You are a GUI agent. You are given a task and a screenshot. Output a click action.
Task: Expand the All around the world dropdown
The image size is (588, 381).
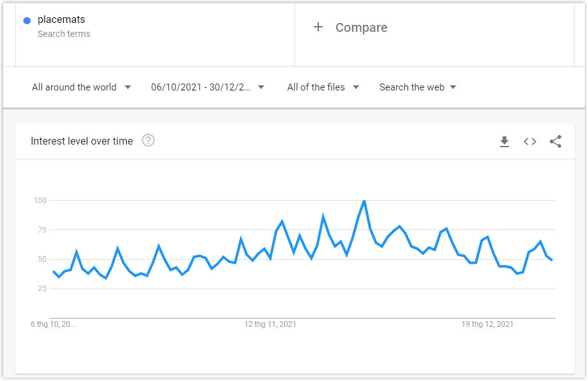click(82, 87)
